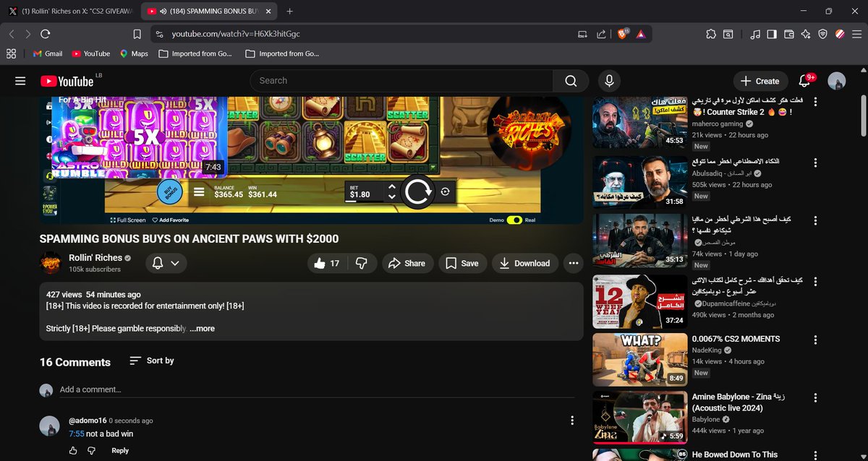Jump to 7:55 timestamp in comment
Screen dimensions: 868x461
[77, 434]
